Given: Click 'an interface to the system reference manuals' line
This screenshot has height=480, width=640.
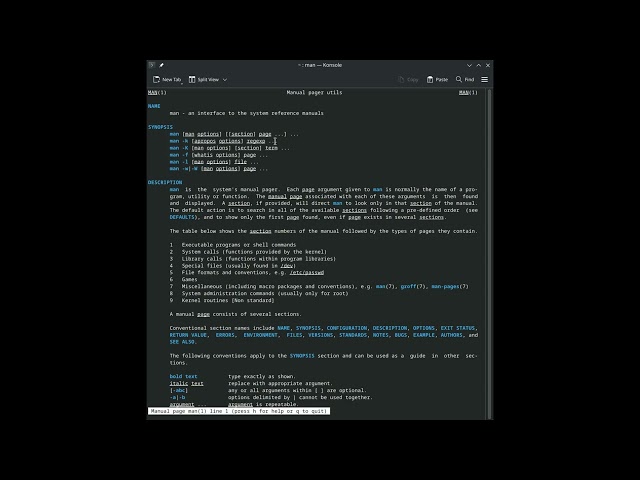Looking at the screenshot, I should click(247, 113).
